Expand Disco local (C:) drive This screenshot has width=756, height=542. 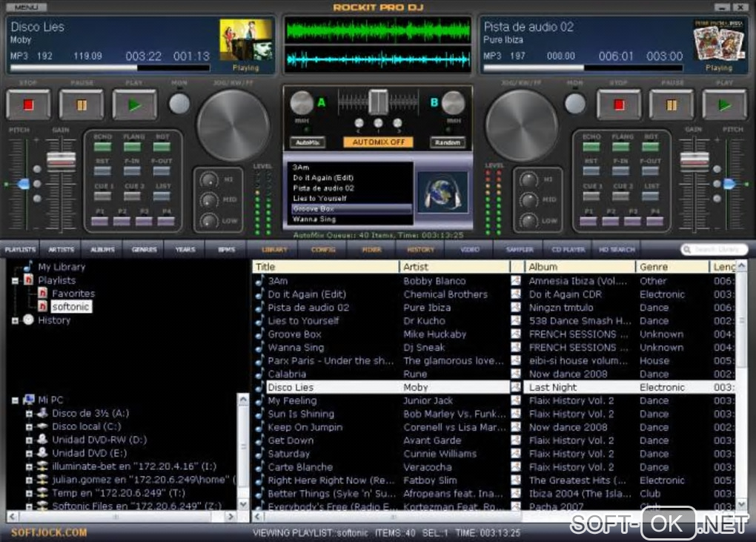click(x=29, y=427)
